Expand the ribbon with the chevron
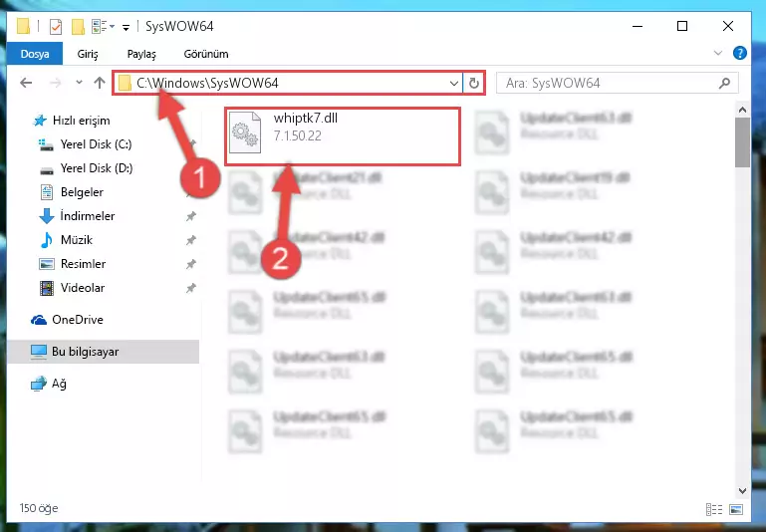 click(718, 53)
